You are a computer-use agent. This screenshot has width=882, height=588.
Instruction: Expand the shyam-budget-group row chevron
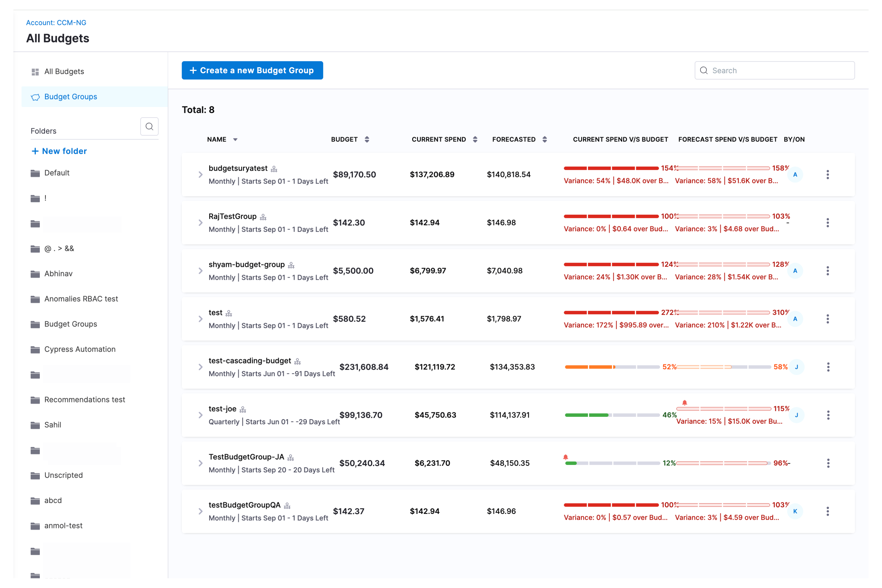coord(200,271)
